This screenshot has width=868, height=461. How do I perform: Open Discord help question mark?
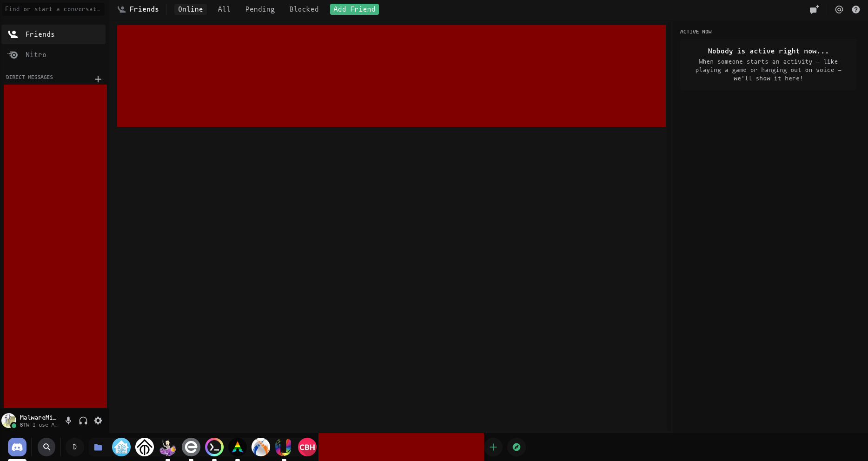click(856, 9)
